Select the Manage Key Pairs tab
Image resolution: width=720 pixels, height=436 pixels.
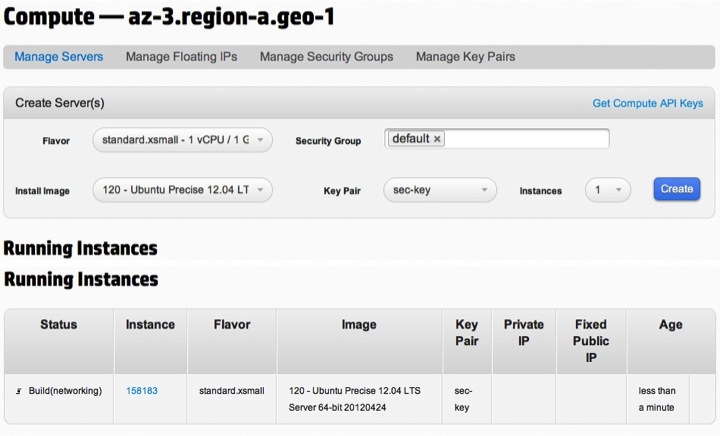465,57
